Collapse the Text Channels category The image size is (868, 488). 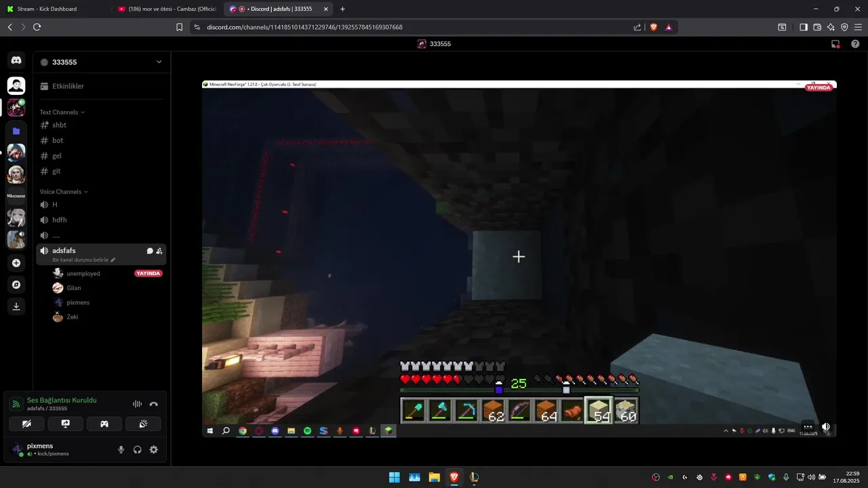[x=62, y=113]
